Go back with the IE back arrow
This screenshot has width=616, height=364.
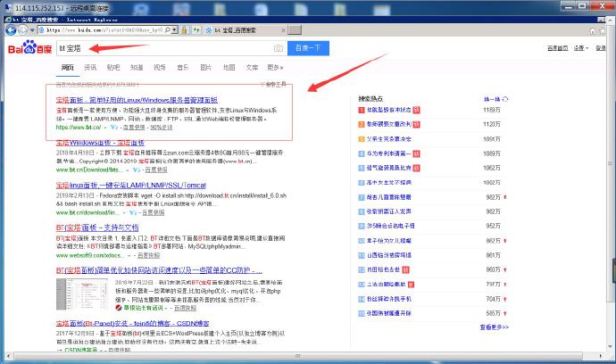click(x=11, y=29)
